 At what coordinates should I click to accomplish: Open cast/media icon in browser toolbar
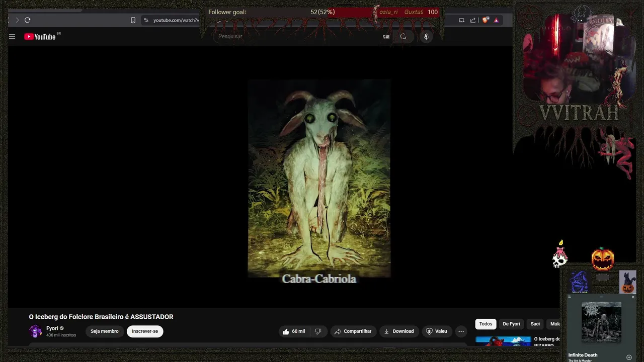461,20
